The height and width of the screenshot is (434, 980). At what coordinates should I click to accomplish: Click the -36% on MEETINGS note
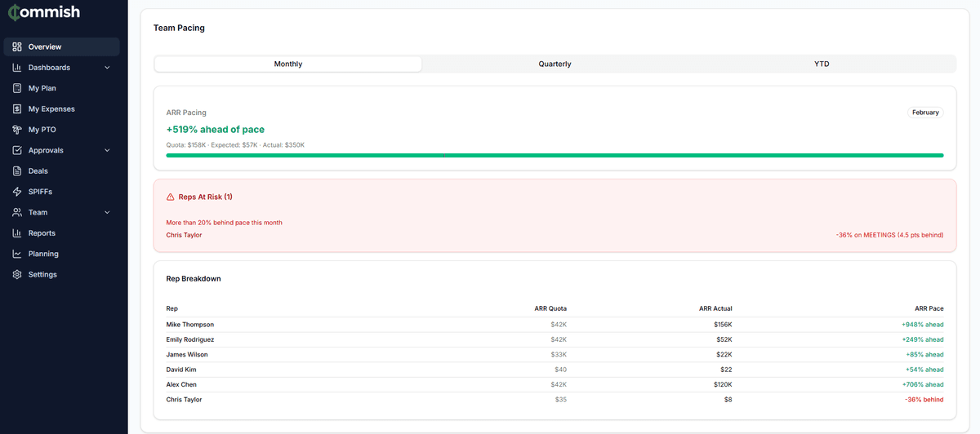[889, 235]
